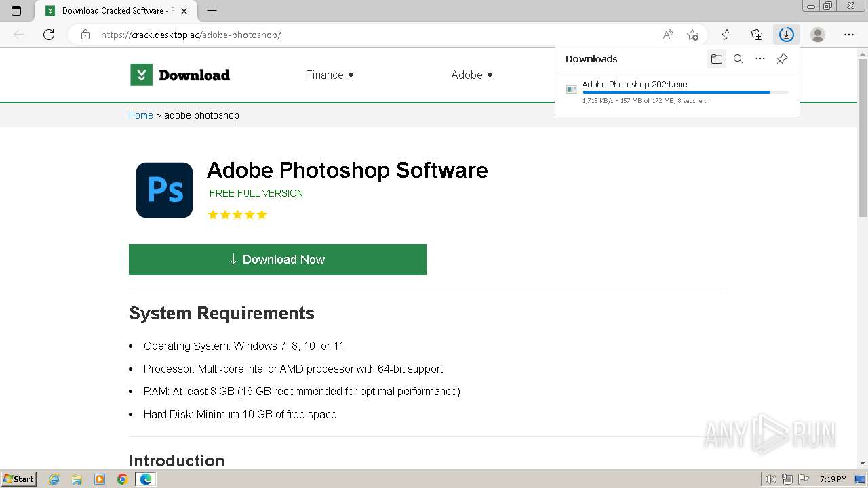
Task: Open media player taskbar icon
Action: pyautogui.click(x=100, y=479)
